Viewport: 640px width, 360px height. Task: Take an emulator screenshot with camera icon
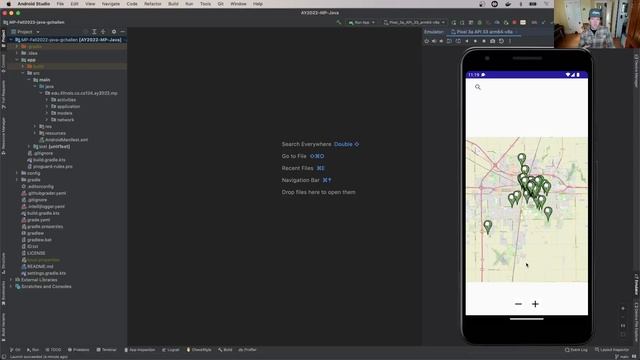click(493, 41)
